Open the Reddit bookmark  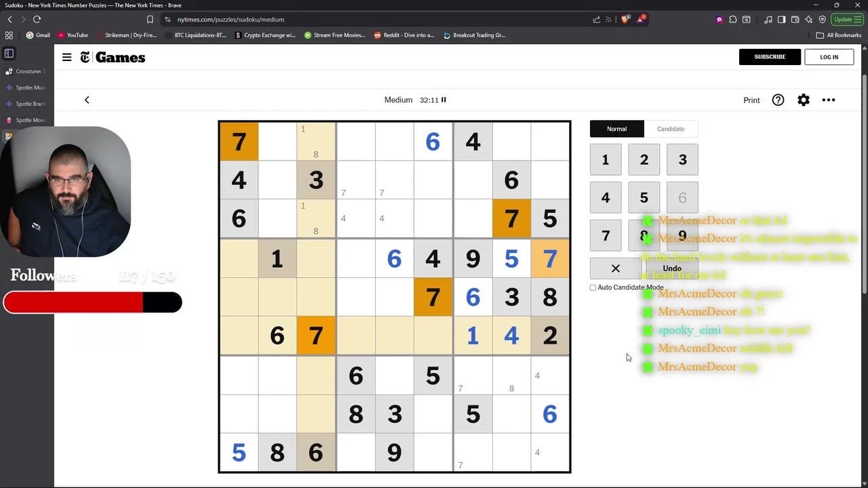tap(404, 35)
